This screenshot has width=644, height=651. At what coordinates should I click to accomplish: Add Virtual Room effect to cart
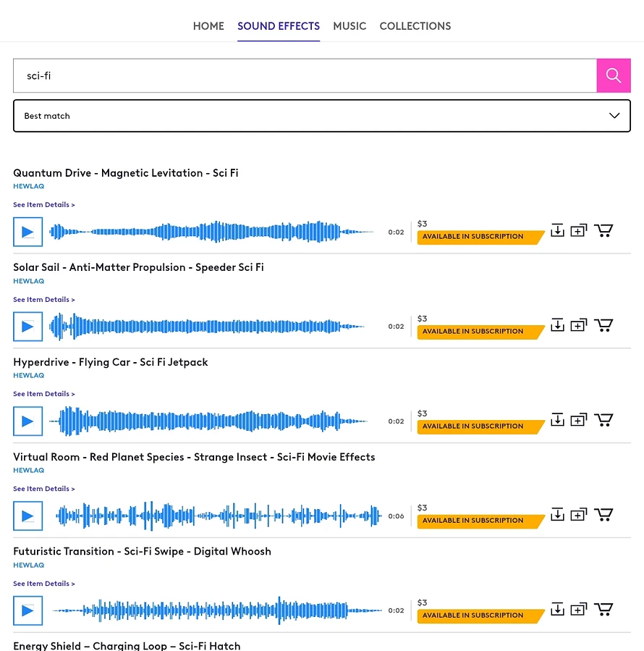[603, 514]
